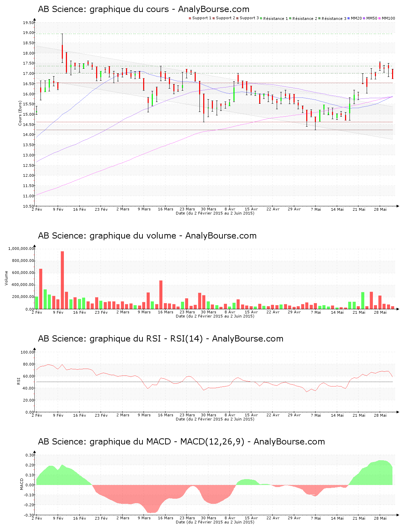Screen dimensions: 412x532
Task: Click the 'MACD' vertical axis label
Action: click(x=22, y=484)
